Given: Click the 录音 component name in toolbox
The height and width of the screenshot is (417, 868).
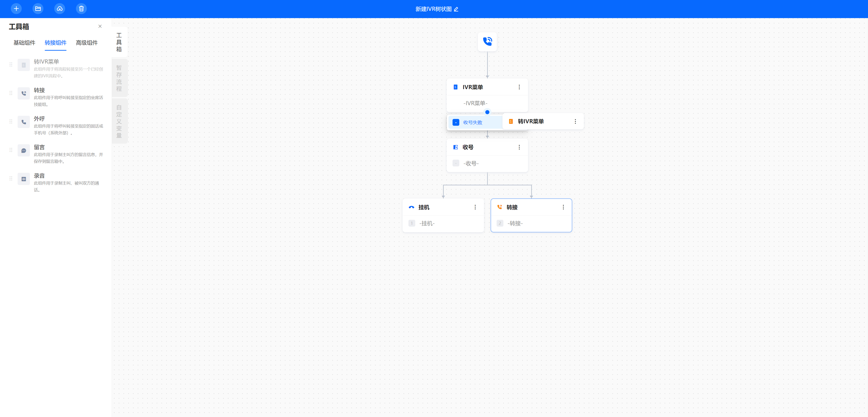Looking at the screenshot, I should [x=39, y=176].
